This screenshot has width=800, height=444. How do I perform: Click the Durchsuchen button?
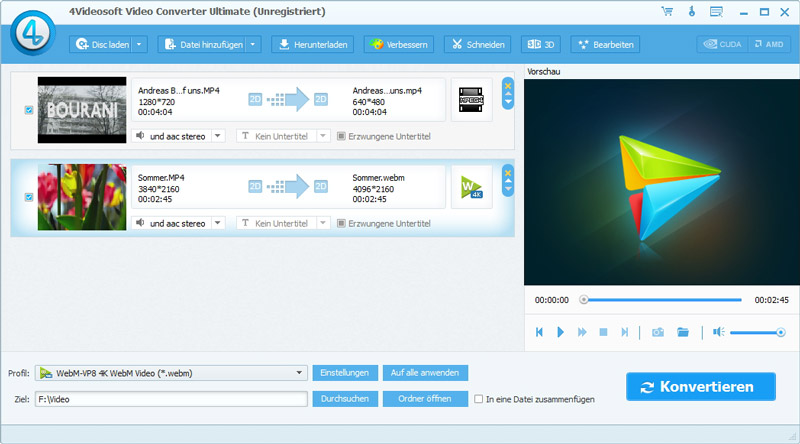click(x=346, y=399)
